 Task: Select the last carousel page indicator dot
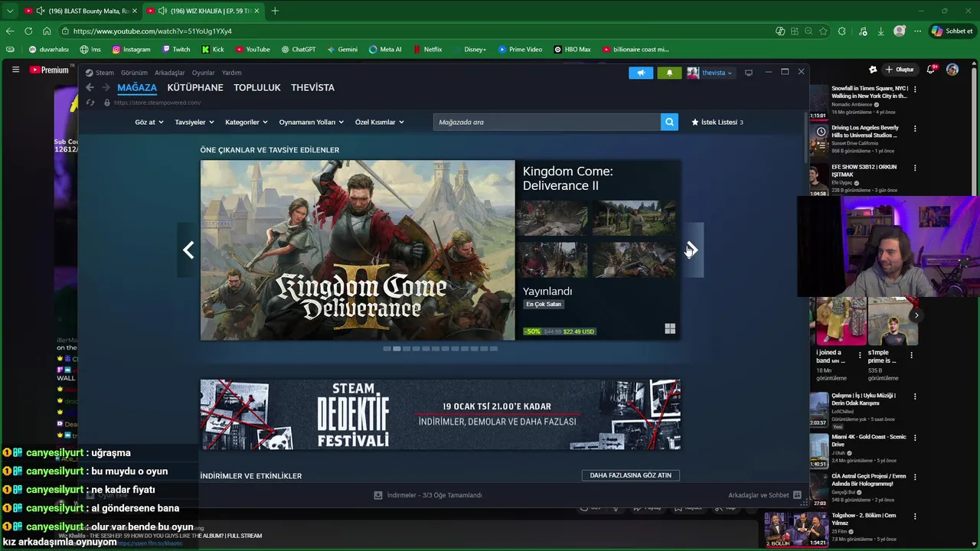pos(494,349)
